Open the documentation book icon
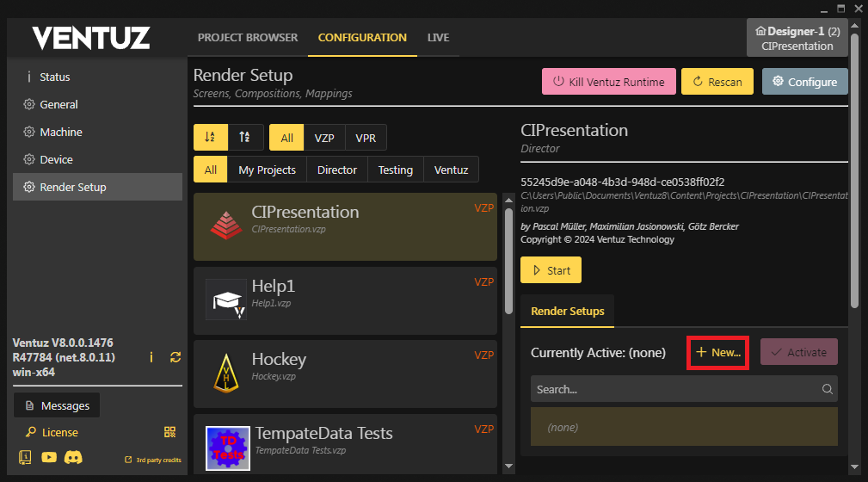The height and width of the screenshot is (482, 868). 25,458
